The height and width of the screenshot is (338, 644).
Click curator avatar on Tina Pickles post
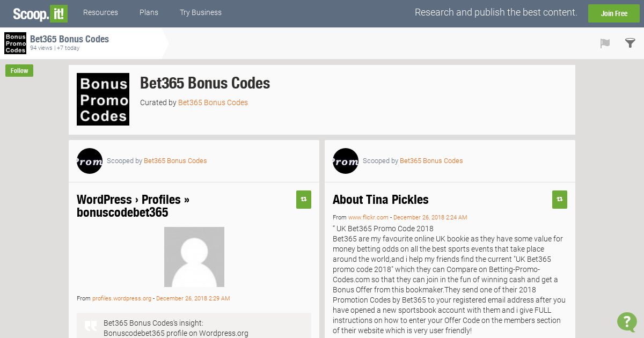pyautogui.click(x=346, y=161)
